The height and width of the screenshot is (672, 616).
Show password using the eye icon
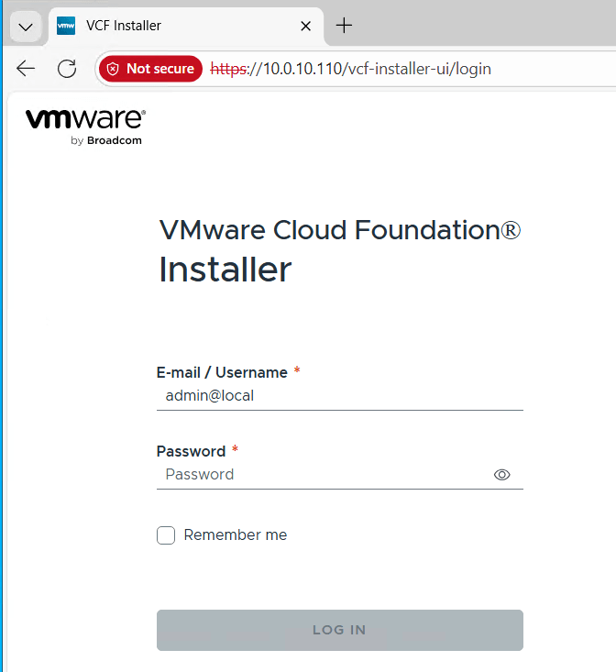(501, 475)
